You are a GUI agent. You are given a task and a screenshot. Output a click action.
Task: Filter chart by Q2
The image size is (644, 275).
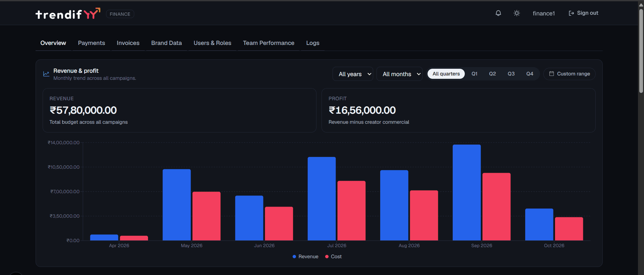click(x=492, y=74)
